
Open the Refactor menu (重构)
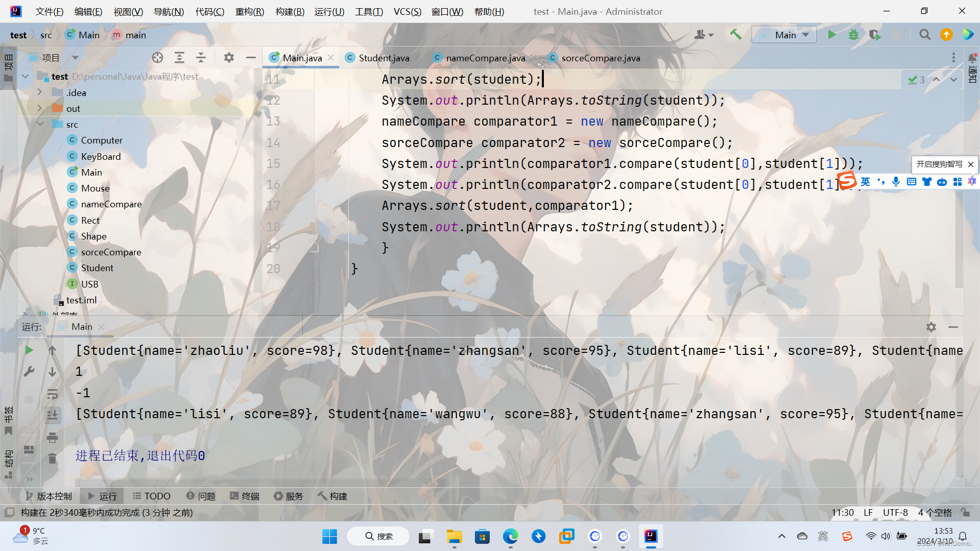(249, 11)
